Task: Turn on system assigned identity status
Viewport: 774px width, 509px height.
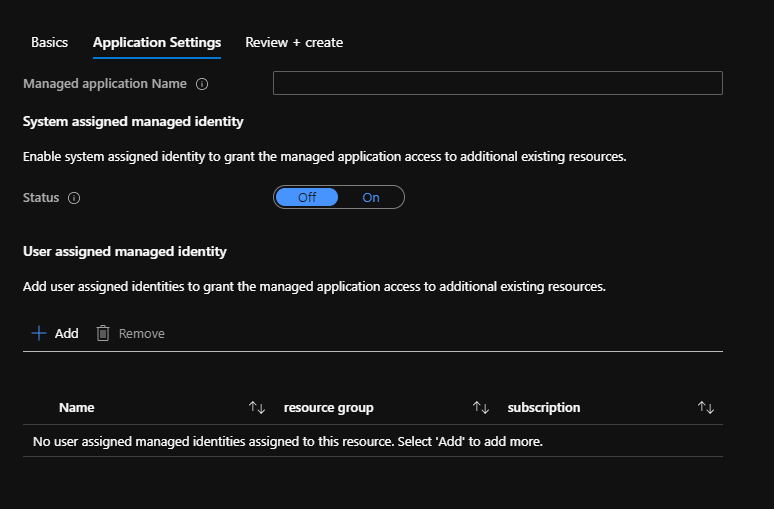Action: click(371, 197)
